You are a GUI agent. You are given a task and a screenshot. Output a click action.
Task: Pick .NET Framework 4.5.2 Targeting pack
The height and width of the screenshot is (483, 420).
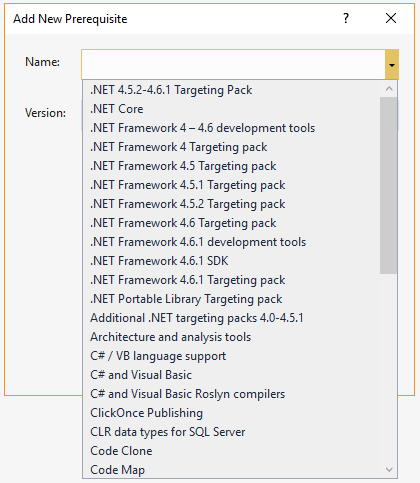231,204
